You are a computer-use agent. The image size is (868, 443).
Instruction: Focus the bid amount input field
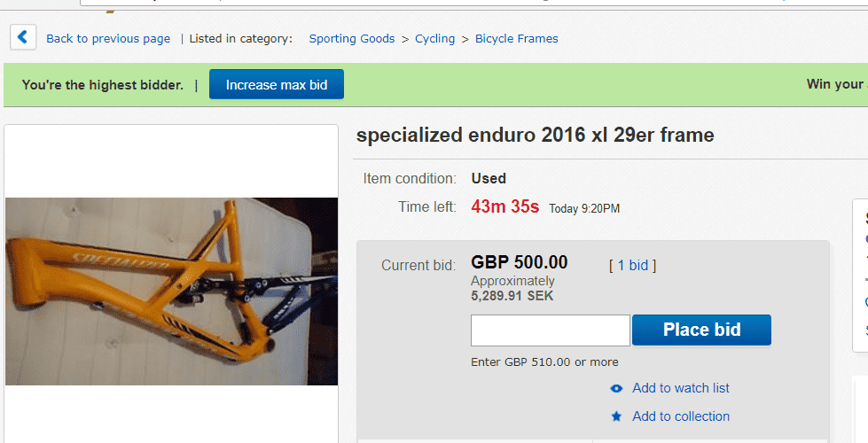coord(550,330)
